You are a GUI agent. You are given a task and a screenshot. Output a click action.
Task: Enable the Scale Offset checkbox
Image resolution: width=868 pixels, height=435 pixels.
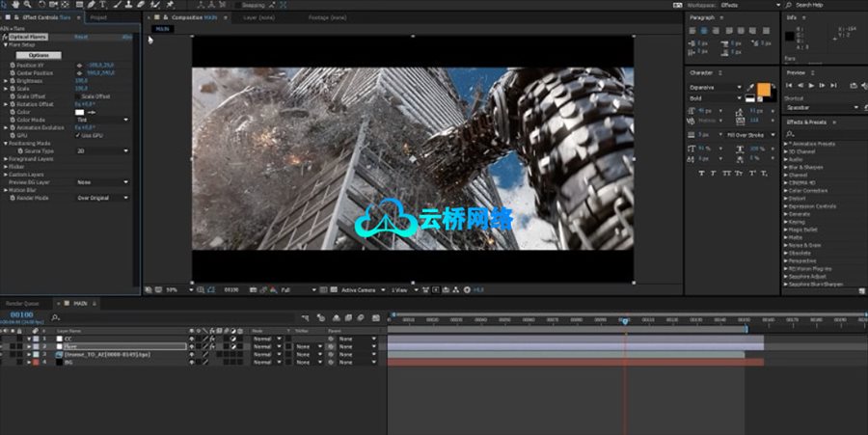(x=78, y=96)
